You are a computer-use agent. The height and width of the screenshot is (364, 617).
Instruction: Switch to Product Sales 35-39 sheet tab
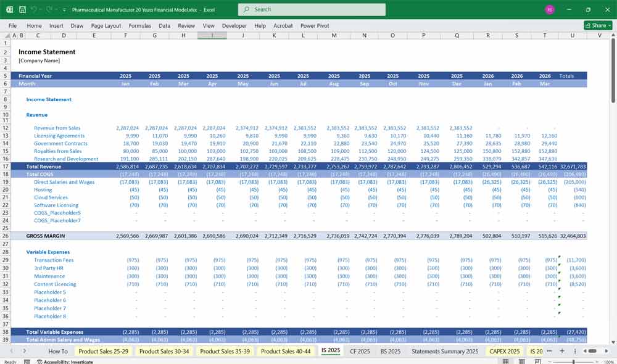tap(225, 351)
